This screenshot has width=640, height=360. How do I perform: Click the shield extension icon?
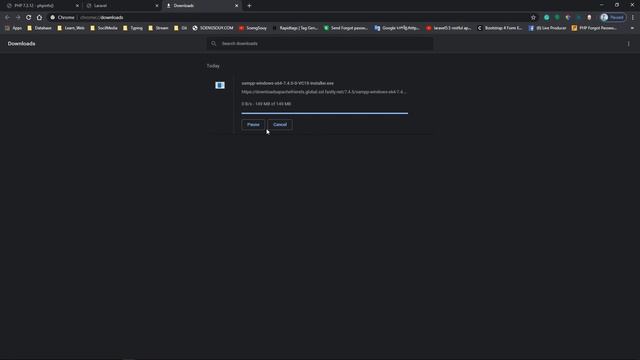(568, 18)
